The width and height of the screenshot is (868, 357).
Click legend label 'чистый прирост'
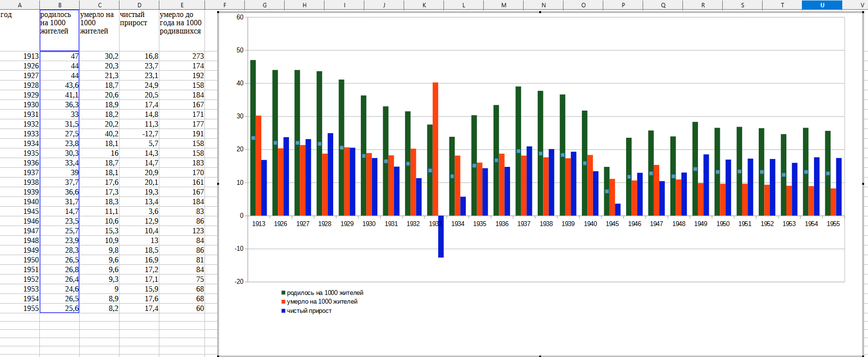[x=309, y=311]
